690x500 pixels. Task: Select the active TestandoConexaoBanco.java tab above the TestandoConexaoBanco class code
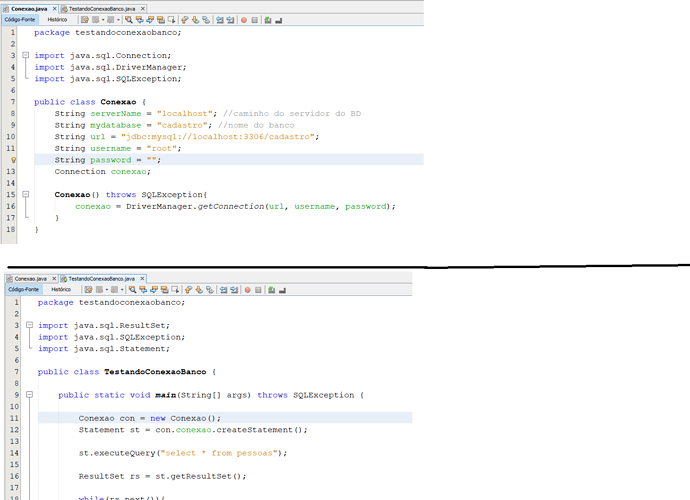tap(102, 279)
